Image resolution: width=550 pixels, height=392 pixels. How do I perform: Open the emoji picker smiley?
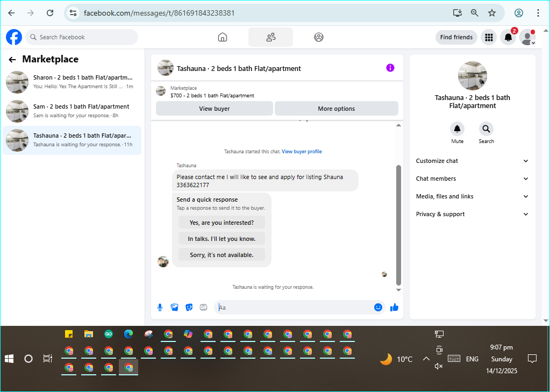378,308
